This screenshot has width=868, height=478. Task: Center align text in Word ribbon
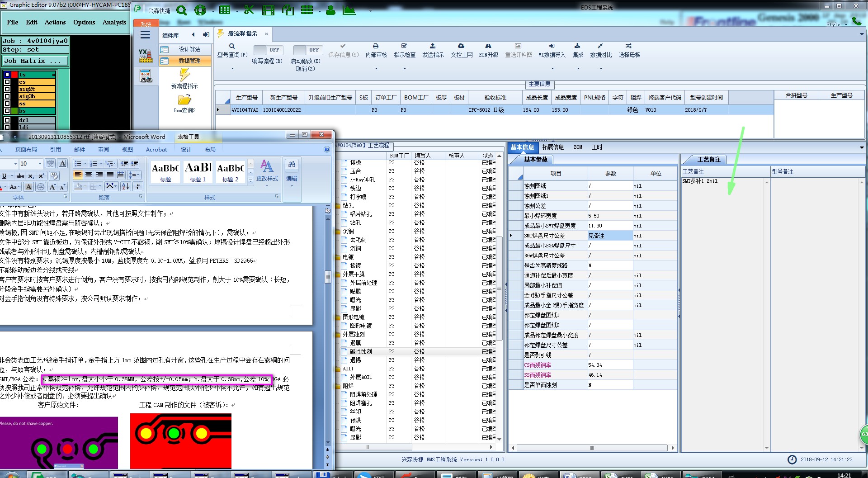coord(89,175)
